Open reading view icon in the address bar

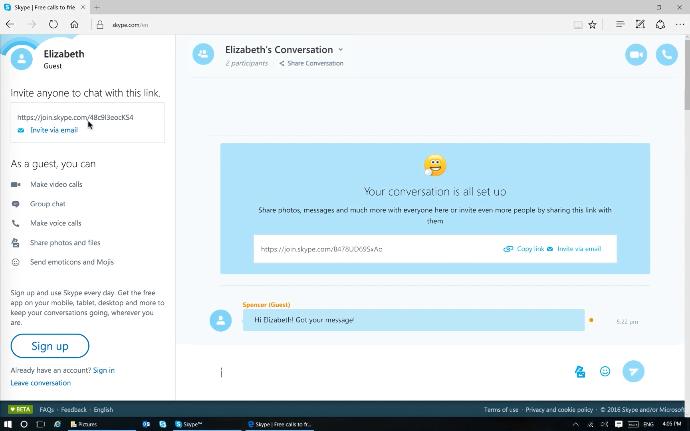tap(578, 25)
